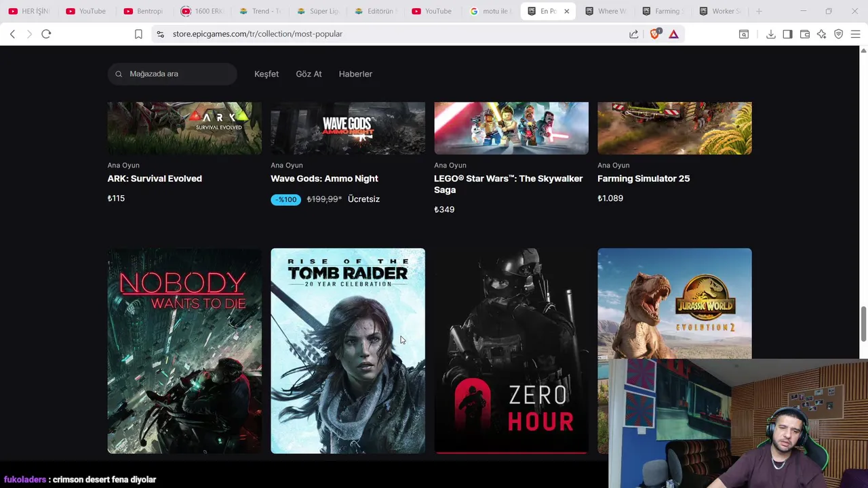Image resolution: width=868 pixels, height=488 pixels.
Task: Click the Wave Gods Ammo Night cover image
Action: 348,128
